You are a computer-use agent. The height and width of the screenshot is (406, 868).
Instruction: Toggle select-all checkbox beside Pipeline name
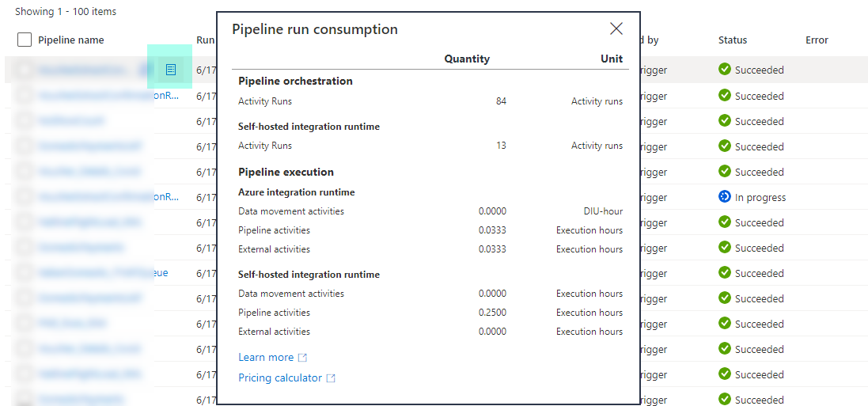tap(25, 40)
